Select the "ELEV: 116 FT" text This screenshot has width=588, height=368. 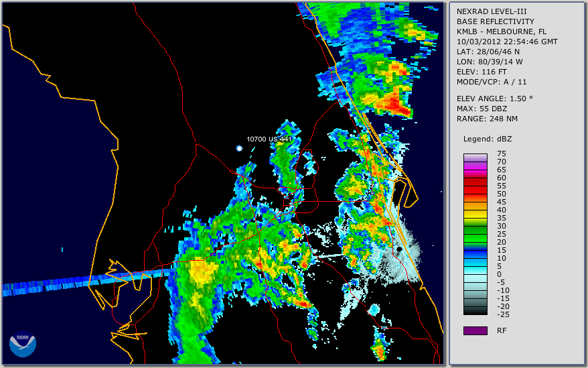tap(482, 72)
